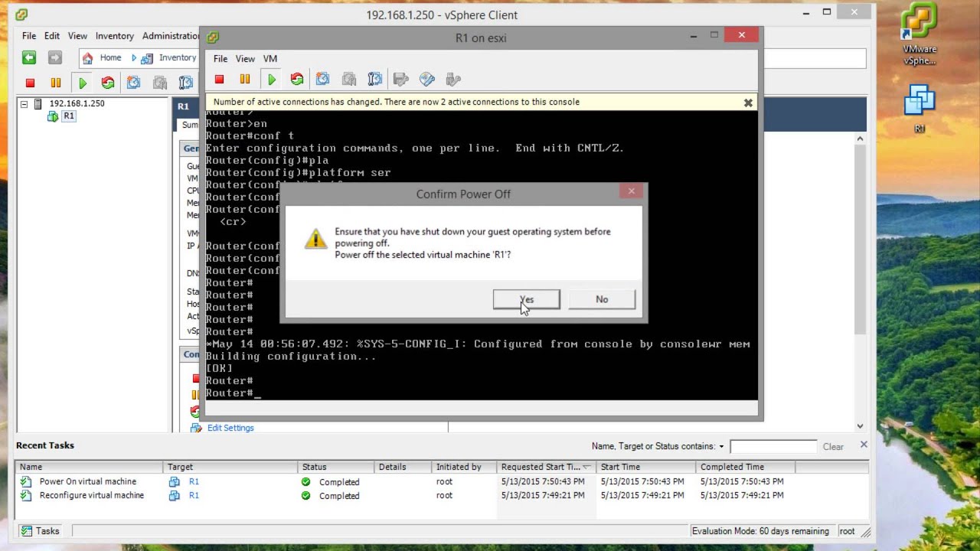The width and height of the screenshot is (980, 551).
Task: Open R1 desktop icon
Action: [x=920, y=108]
